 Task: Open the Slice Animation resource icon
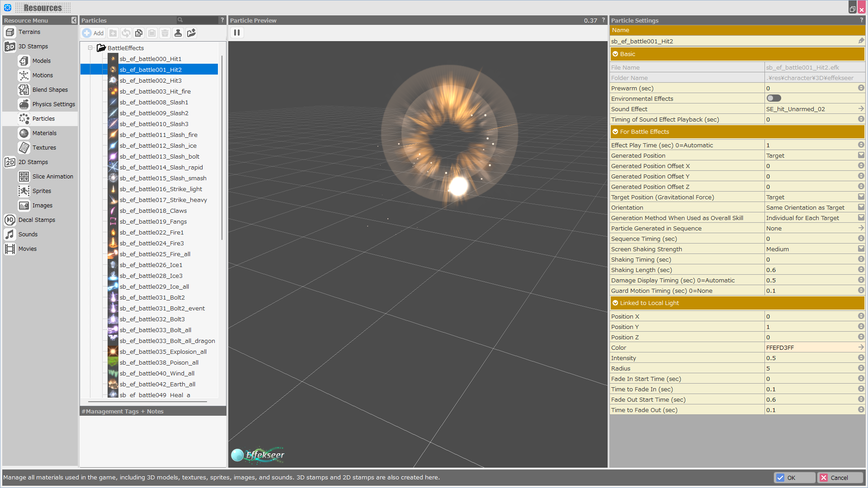[x=24, y=176]
